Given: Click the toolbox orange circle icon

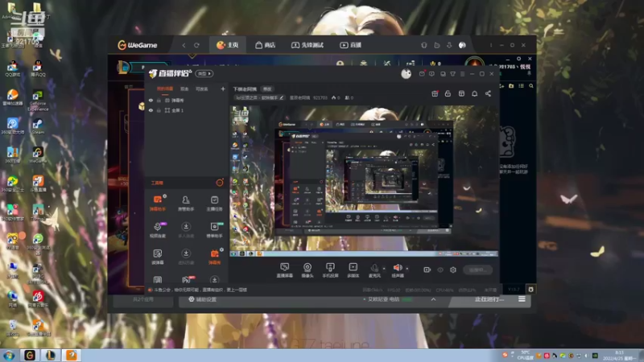Looking at the screenshot, I should tap(220, 183).
